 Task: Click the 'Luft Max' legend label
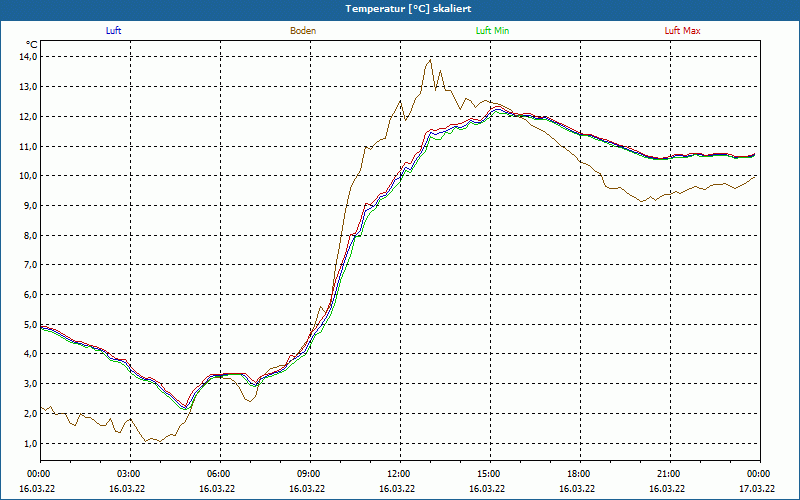(x=682, y=31)
